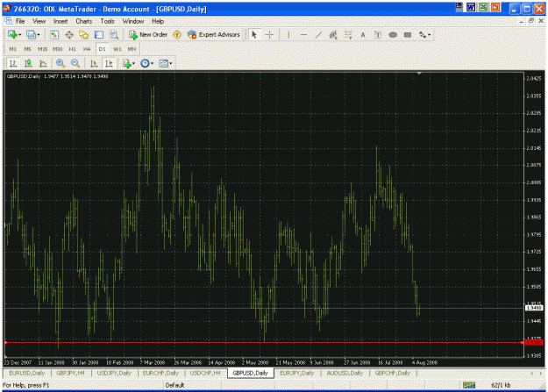
Task: Open the Tools menu
Action: 107,21
